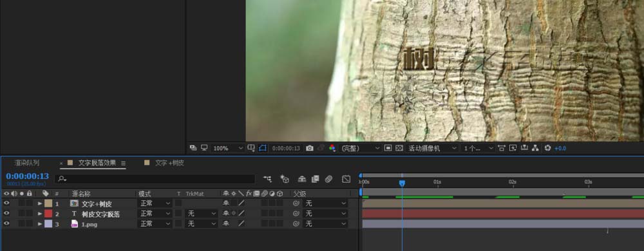Click the red label color of layer 2
The image size is (644, 251).
[48, 214]
